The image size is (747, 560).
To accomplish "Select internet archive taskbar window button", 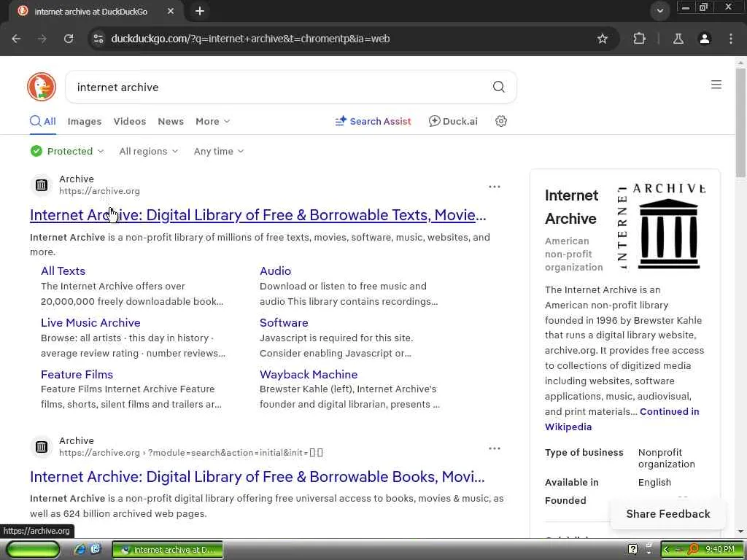I will 168,550.
